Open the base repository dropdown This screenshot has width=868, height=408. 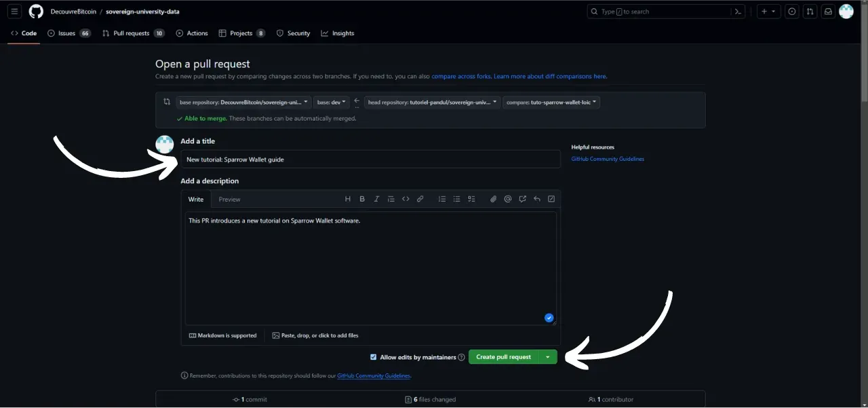pyautogui.click(x=243, y=102)
